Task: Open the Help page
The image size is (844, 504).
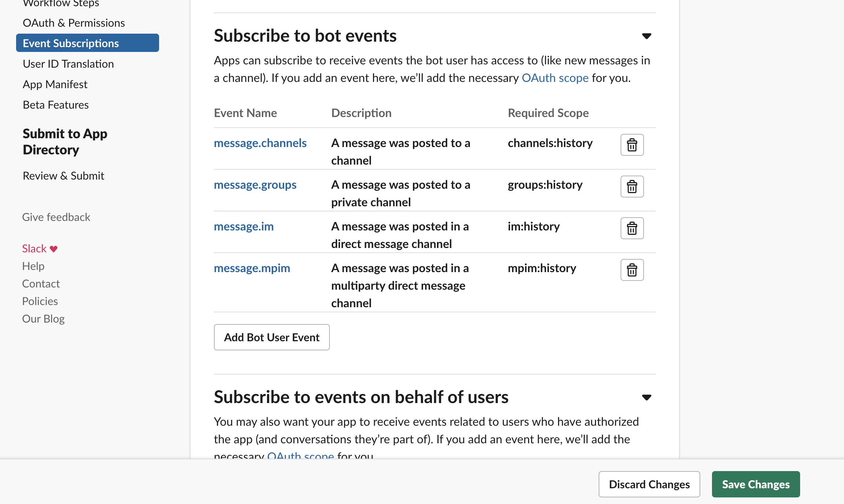Action: (33, 266)
